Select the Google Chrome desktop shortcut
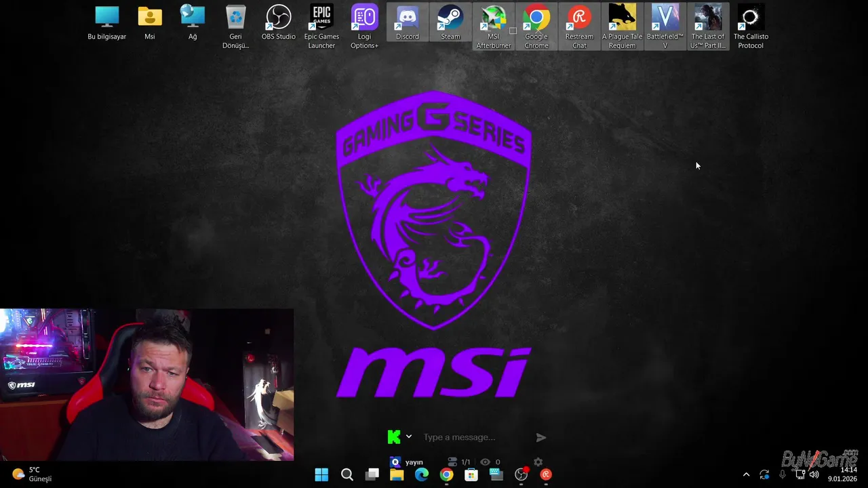Image resolution: width=868 pixels, height=488 pixels. click(536, 27)
